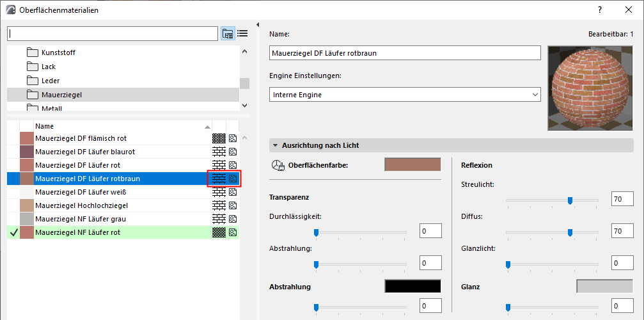Open the Metall folder
Screen dimensions: 644x320
click(x=123, y=108)
